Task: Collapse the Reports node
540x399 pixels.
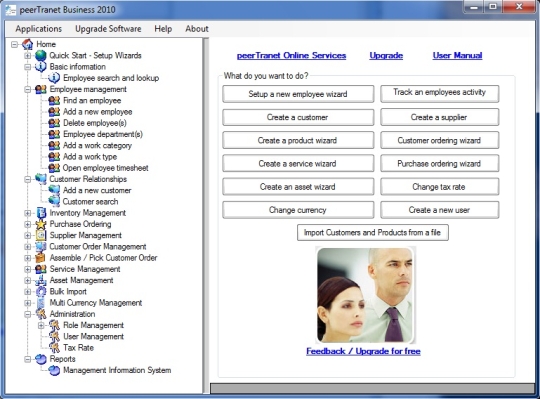Action: (x=28, y=359)
